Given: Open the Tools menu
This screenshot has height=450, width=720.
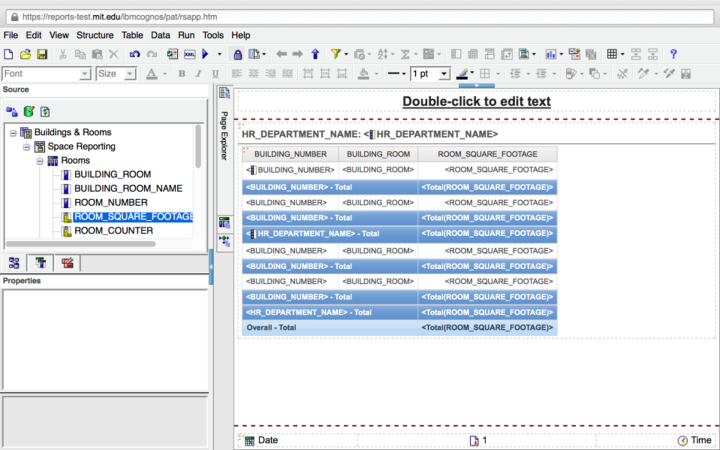Looking at the screenshot, I should 213,35.
